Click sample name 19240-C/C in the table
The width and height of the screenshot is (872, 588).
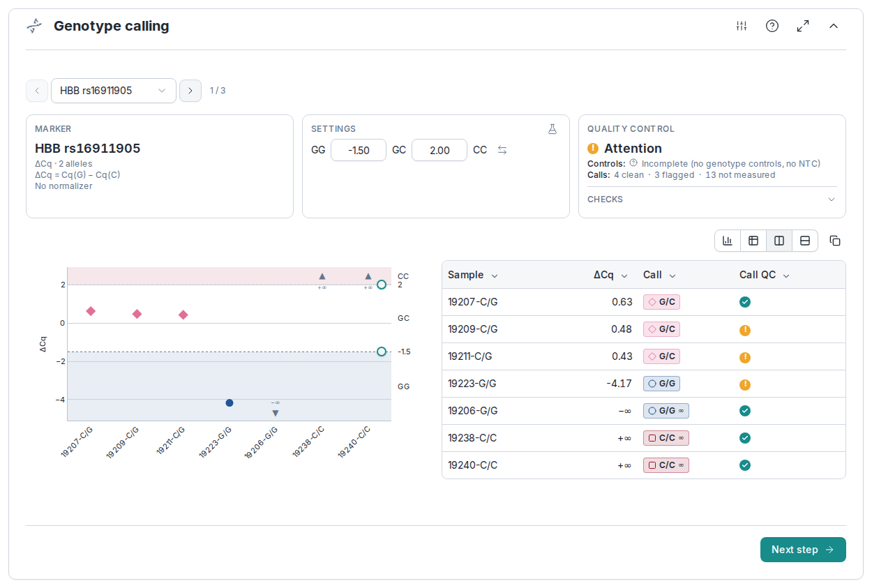click(x=473, y=465)
